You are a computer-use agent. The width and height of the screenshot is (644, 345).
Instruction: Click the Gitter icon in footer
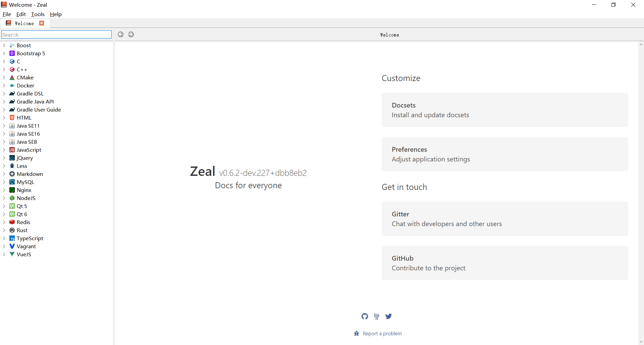coord(377,316)
